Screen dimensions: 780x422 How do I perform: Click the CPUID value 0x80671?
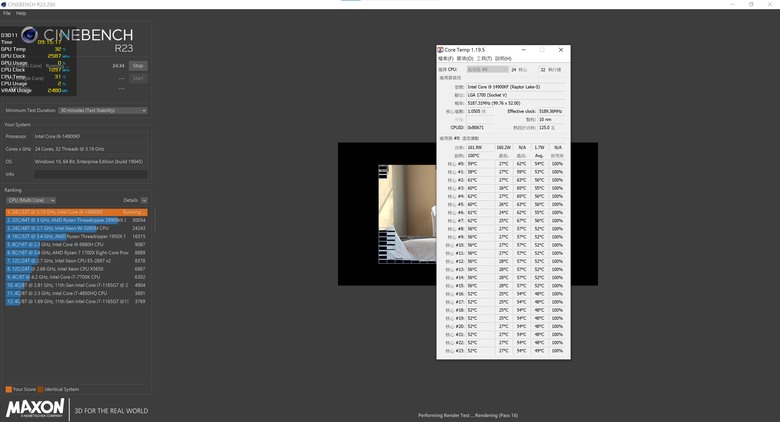pyautogui.click(x=480, y=127)
